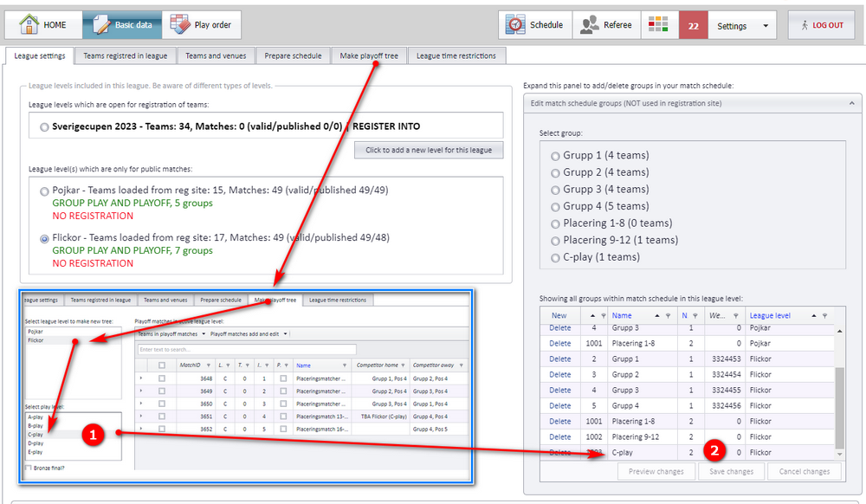This screenshot has width=866, height=504.
Task: Click the New link in groups table
Action: [x=559, y=316]
